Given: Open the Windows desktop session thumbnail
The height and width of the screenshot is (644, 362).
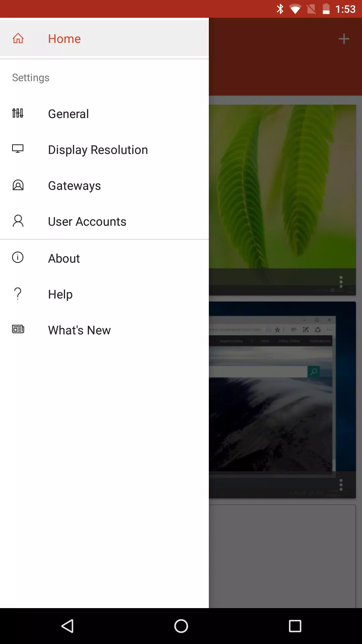Looking at the screenshot, I should pos(282,386).
